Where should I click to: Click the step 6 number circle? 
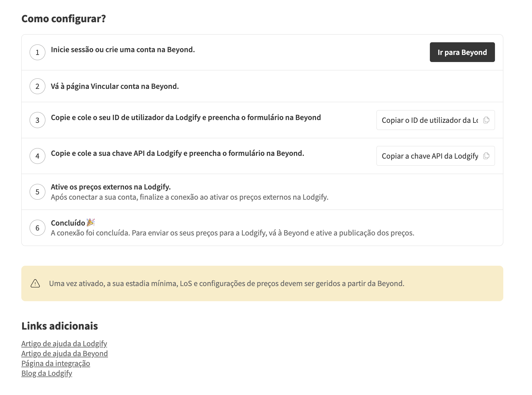[x=37, y=228]
